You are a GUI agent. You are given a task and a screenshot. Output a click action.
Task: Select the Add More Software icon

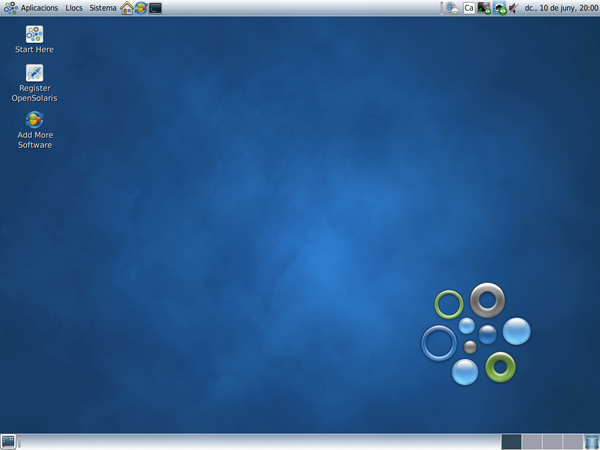click(x=34, y=129)
